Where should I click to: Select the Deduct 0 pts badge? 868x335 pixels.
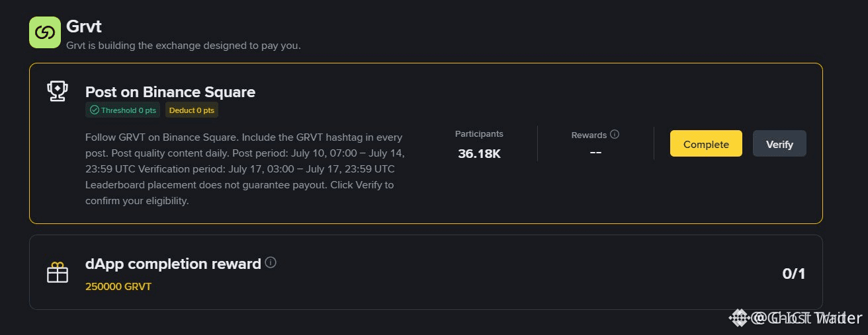pyautogui.click(x=192, y=110)
